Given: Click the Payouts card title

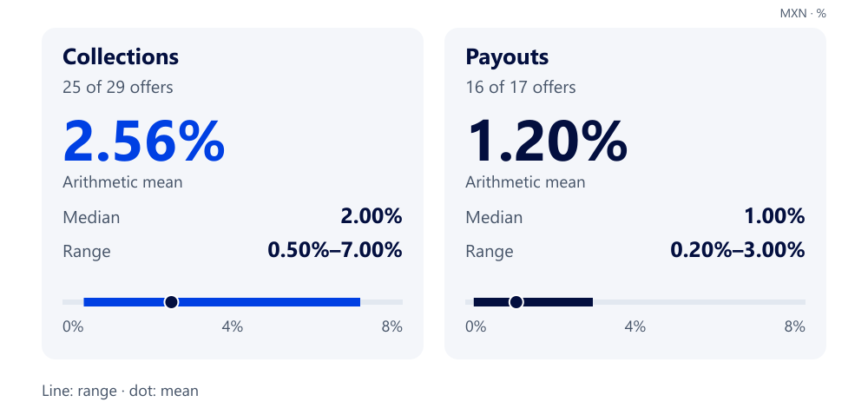Looking at the screenshot, I should (507, 57).
